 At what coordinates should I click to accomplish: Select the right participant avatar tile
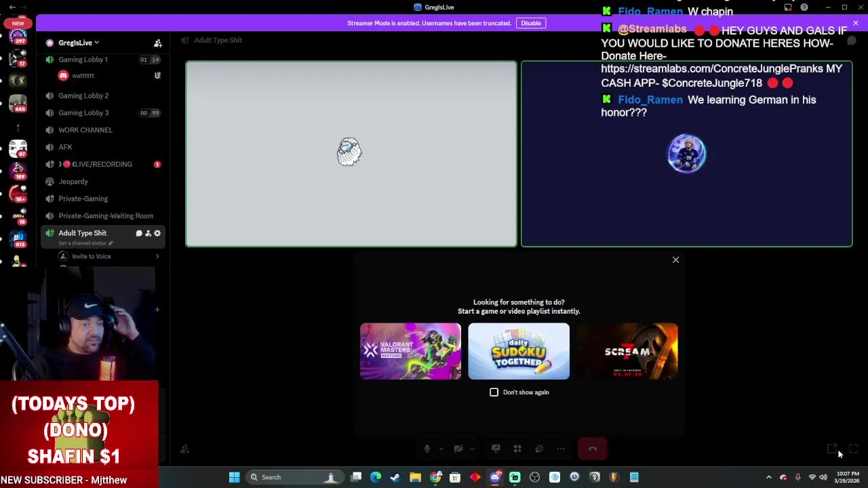click(x=686, y=154)
